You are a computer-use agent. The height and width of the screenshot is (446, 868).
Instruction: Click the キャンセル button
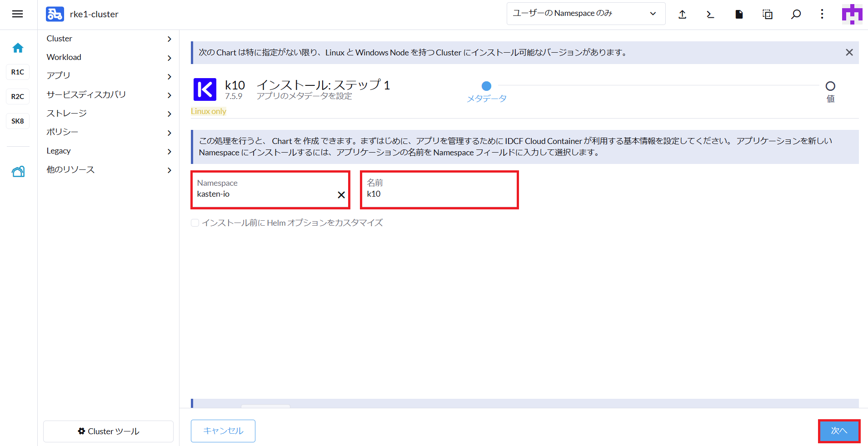(x=223, y=431)
